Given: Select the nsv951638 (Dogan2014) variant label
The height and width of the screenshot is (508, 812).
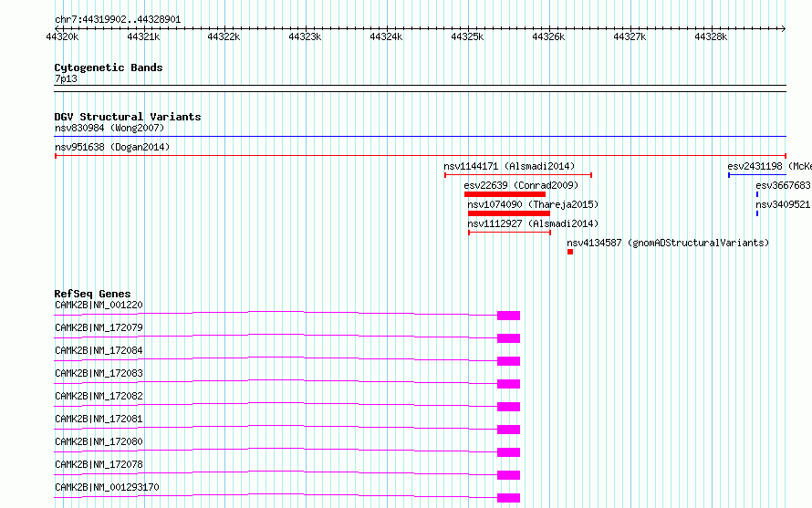Looking at the screenshot, I should click(112, 147).
